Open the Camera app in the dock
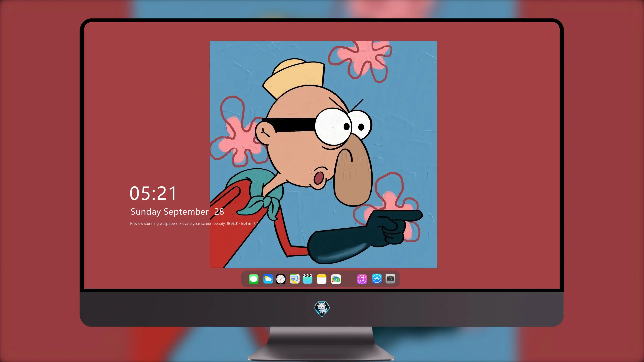Screen dimensions: 644x362 [x=390, y=279]
